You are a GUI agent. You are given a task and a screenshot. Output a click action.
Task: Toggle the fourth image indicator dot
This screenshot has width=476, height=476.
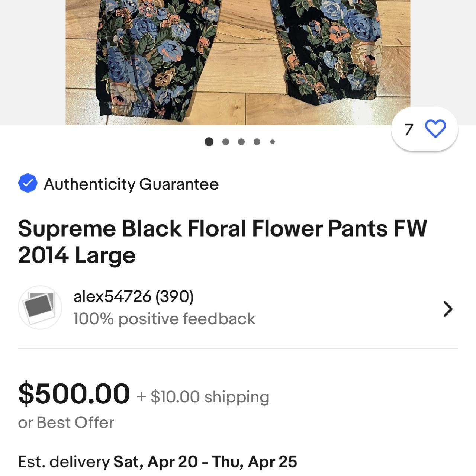coord(257,141)
